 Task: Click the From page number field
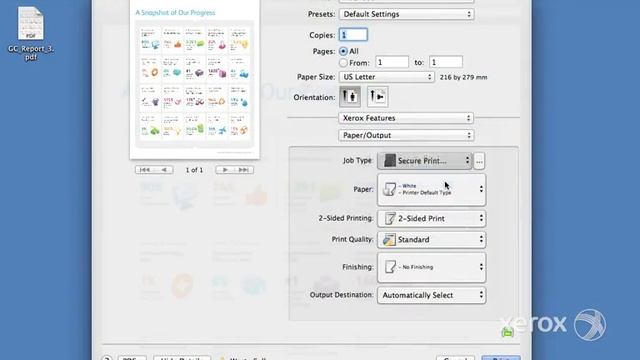[391, 62]
